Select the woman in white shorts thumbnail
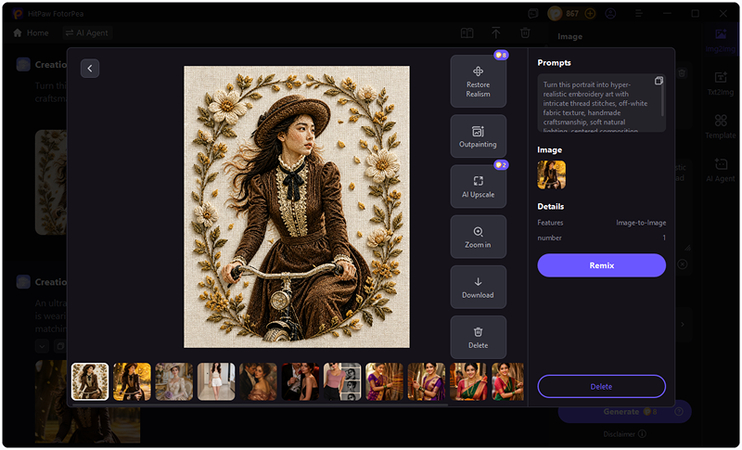 pos(216,382)
